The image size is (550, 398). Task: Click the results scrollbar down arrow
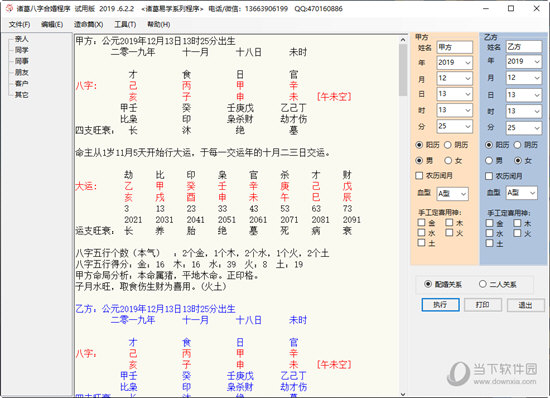403,394
